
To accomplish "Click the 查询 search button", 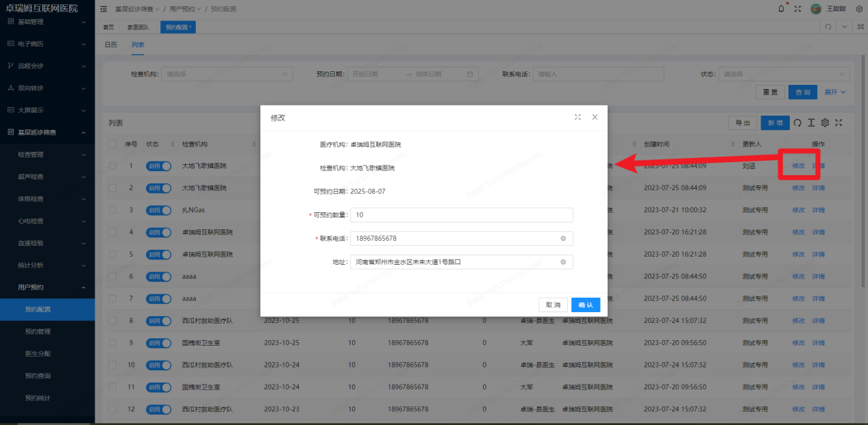I will (x=803, y=92).
